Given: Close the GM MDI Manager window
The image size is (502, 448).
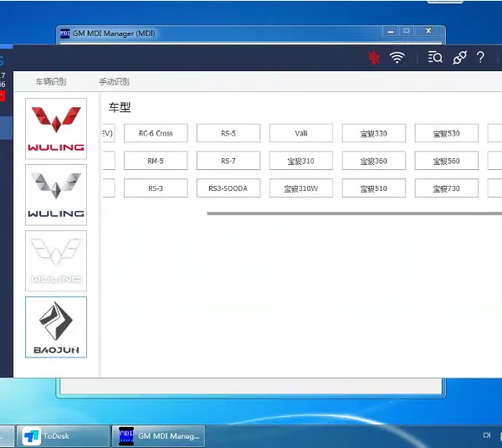Looking at the screenshot, I should coord(428,31).
